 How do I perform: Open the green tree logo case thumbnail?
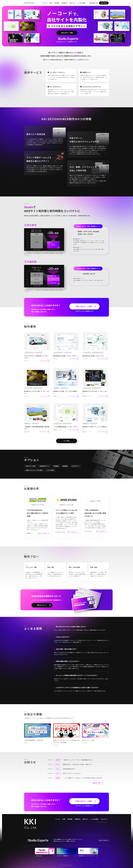(x=66, y=412)
